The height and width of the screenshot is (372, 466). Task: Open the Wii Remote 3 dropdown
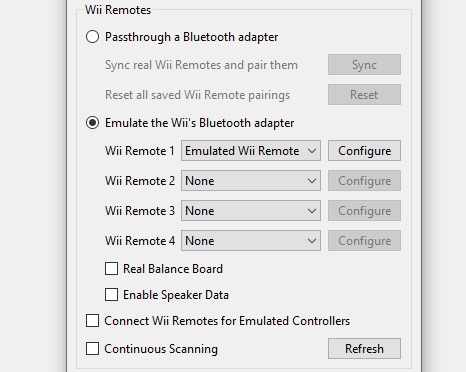tap(251, 211)
